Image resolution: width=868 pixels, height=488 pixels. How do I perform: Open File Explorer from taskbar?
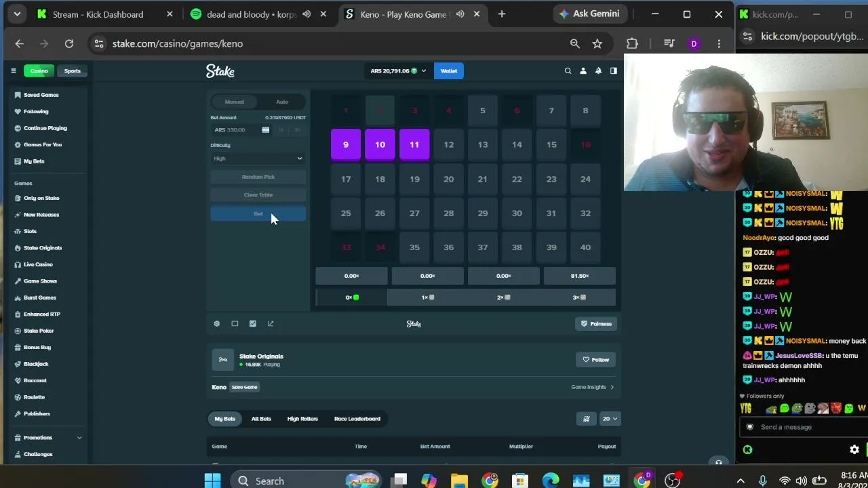click(x=459, y=481)
